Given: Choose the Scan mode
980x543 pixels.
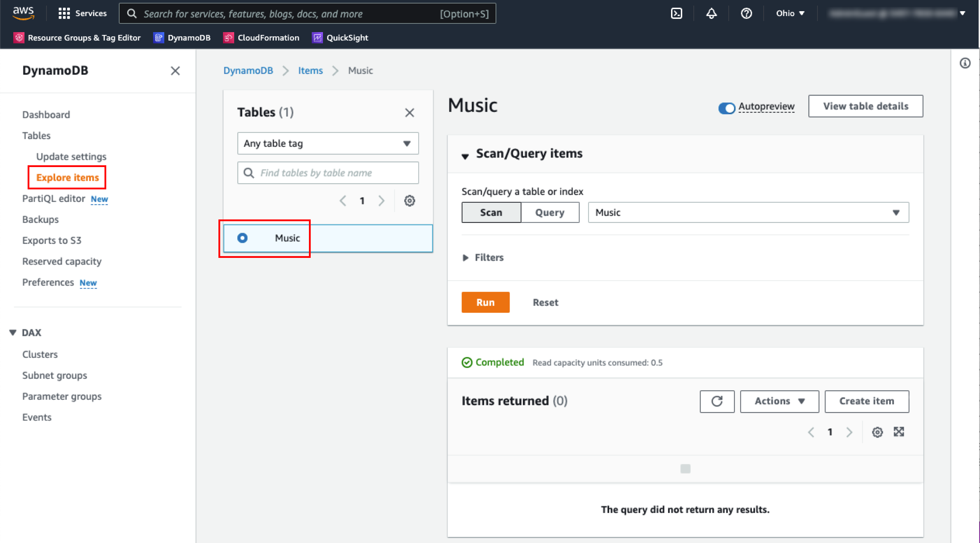Looking at the screenshot, I should pyautogui.click(x=491, y=212).
